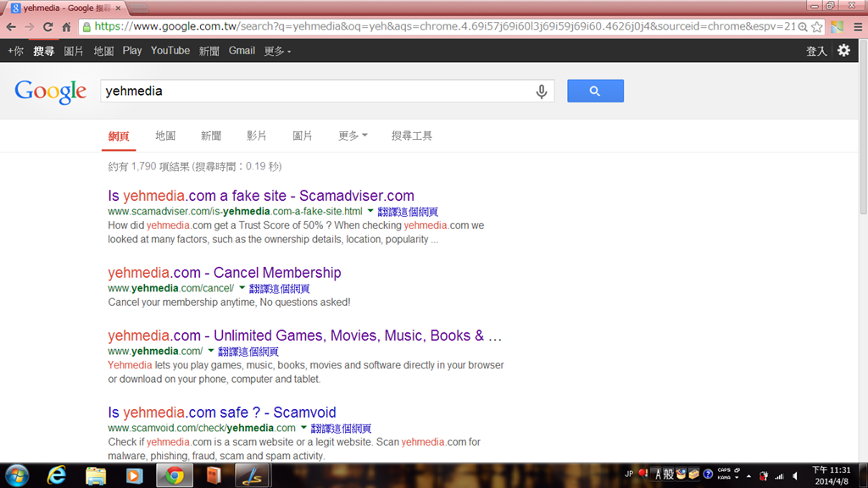Click the blue search magnifier button

(x=595, y=91)
